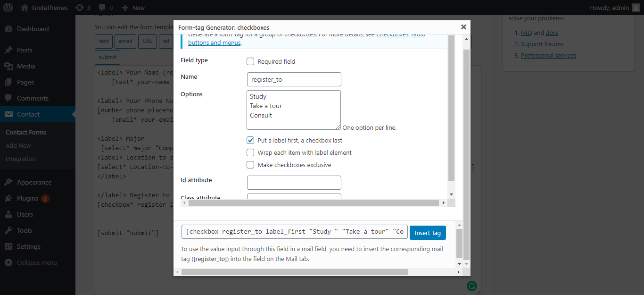
Task: Click the Name input field
Action: coord(294,79)
